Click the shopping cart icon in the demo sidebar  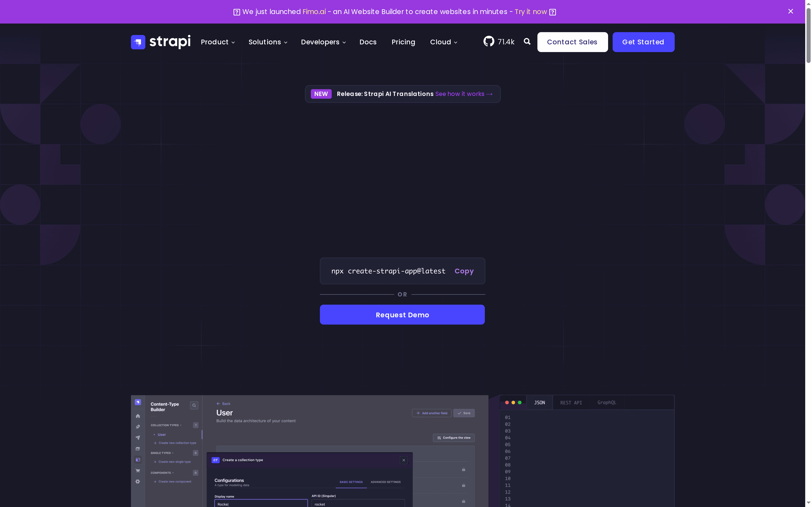(x=138, y=471)
